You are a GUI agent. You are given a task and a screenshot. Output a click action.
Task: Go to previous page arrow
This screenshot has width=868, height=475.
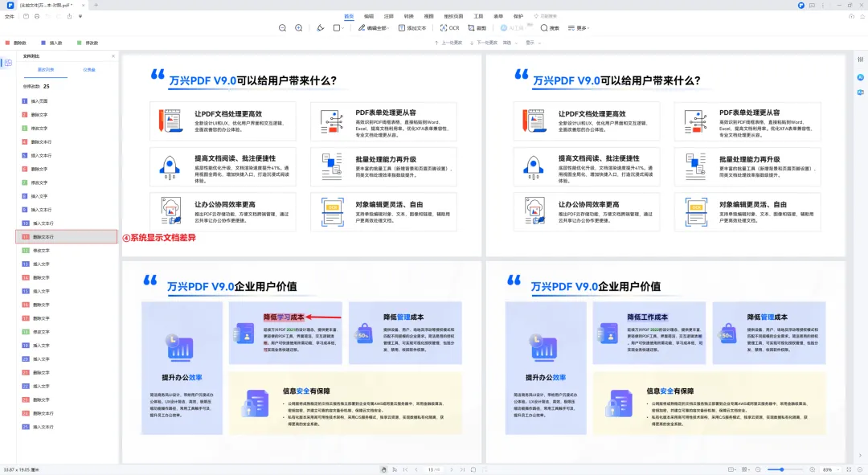[x=416, y=469]
